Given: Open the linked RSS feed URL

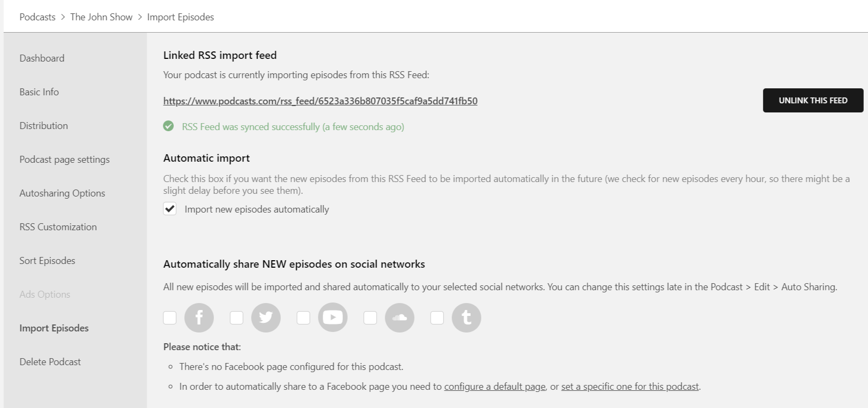Looking at the screenshot, I should (320, 101).
